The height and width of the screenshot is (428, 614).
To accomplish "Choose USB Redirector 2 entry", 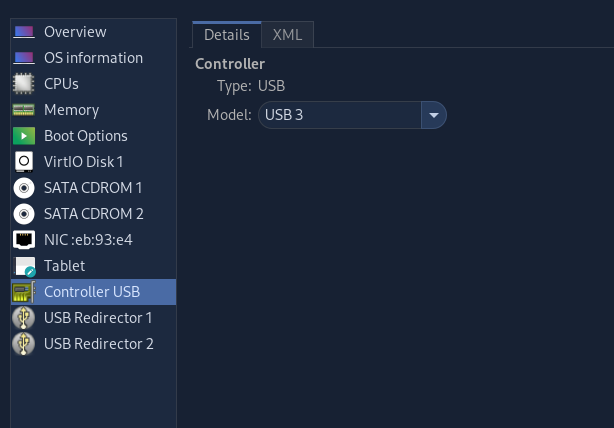I will (x=93, y=344).
